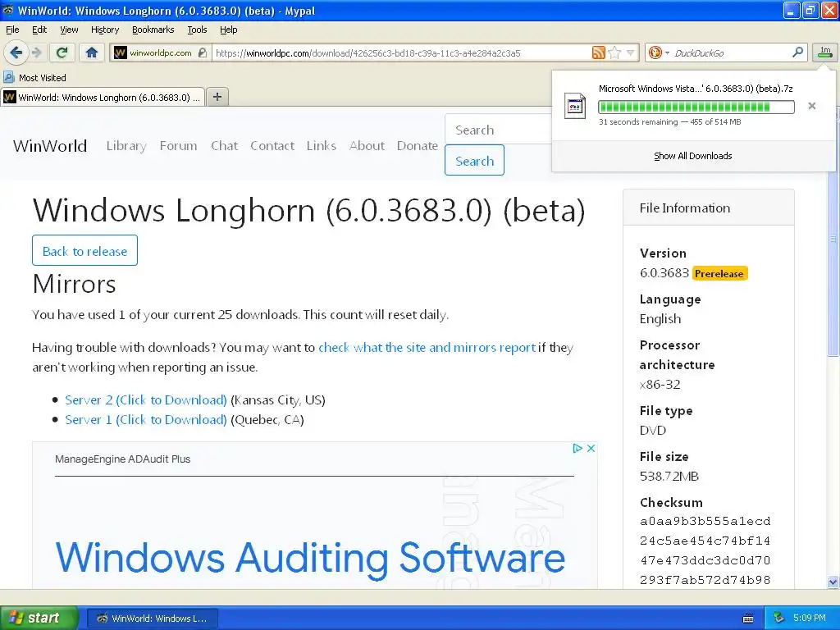Click the 7z file icon in downloads panel
Screen dimensions: 840x630
pyautogui.click(x=575, y=106)
